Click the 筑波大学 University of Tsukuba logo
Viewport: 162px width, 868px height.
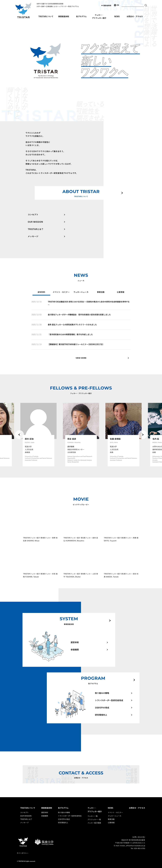pyautogui.click(x=44, y=842)
